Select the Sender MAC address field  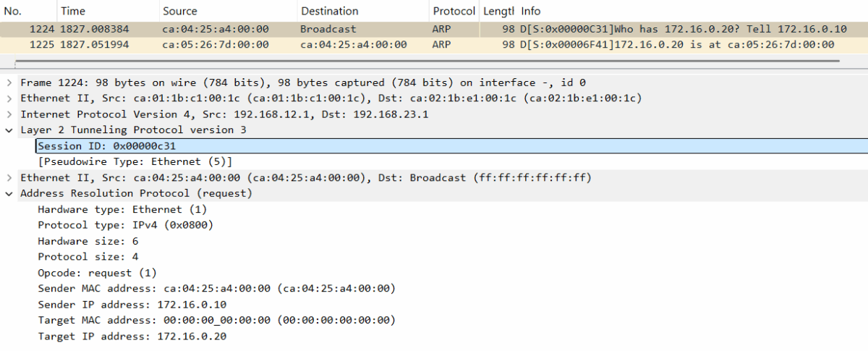tap(216, 289)
